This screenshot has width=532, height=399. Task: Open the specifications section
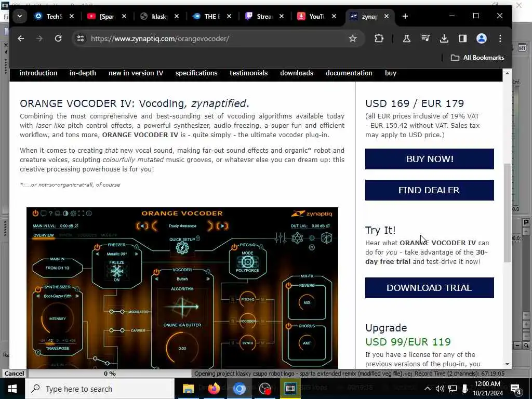coord(196,73)
